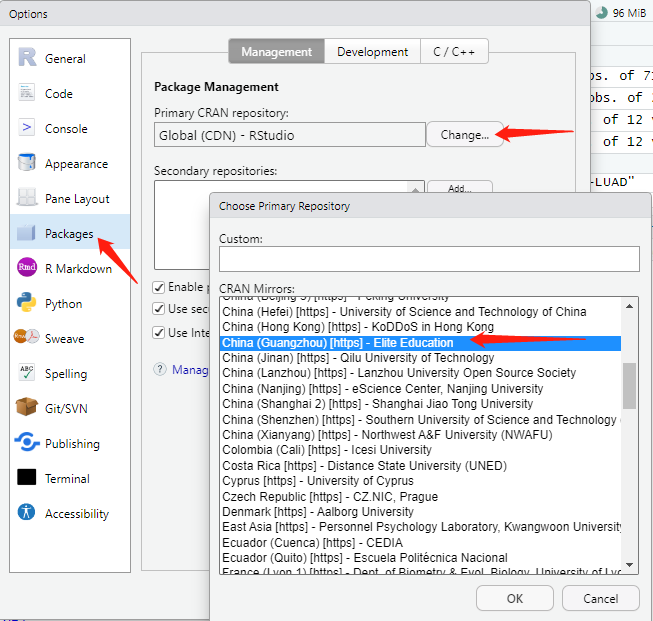The image size is (653, 621).
Task: Select China (Jinan) Qilu University mirror
Action: click(420, 358)
